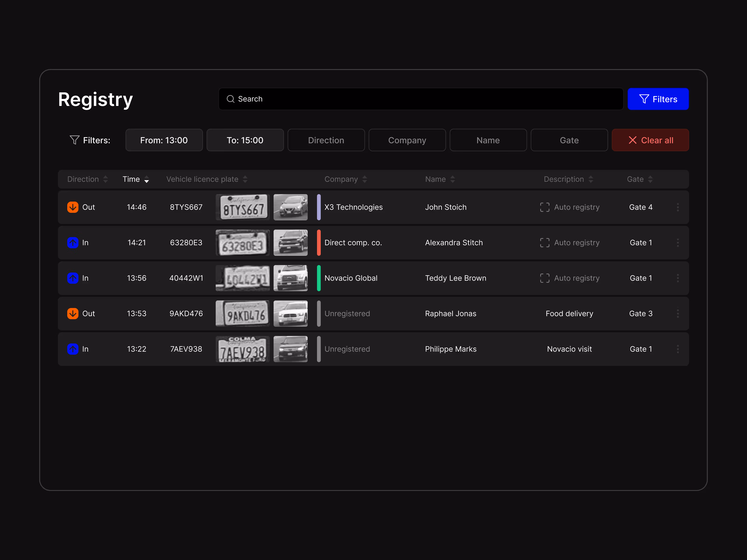Image resolution: width=747 pixels, height=560 pixels.
Task: Open three-dot menu for John Stoich row
Action: coord(677,207)
